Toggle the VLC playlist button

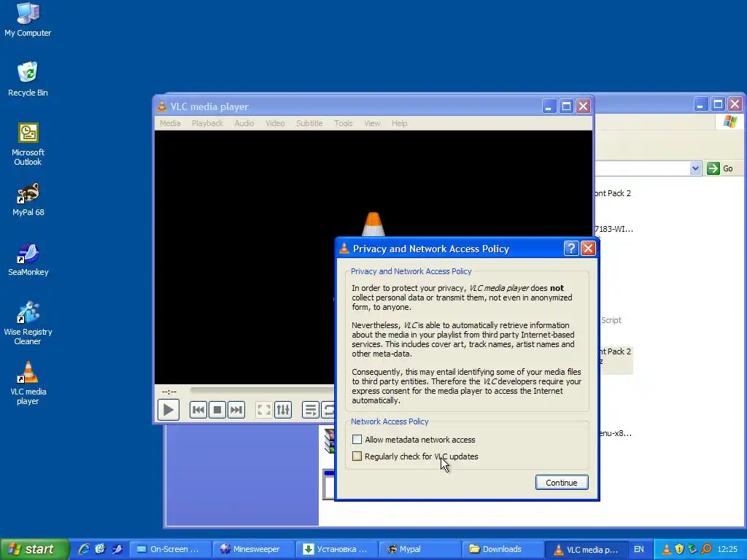(311, 410)
